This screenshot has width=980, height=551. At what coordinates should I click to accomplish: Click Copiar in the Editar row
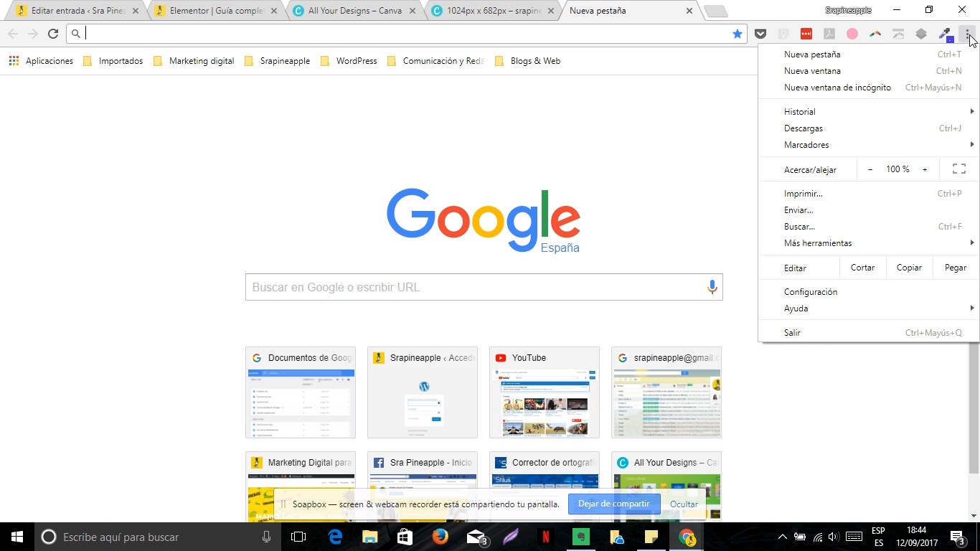(x=909, y=268)
